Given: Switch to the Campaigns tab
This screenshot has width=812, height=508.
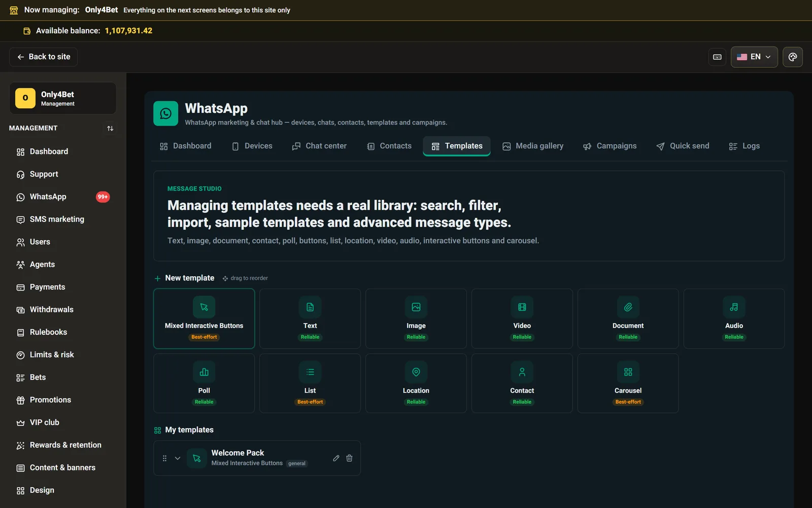Looking at the screenshot, I should [610, 146].
